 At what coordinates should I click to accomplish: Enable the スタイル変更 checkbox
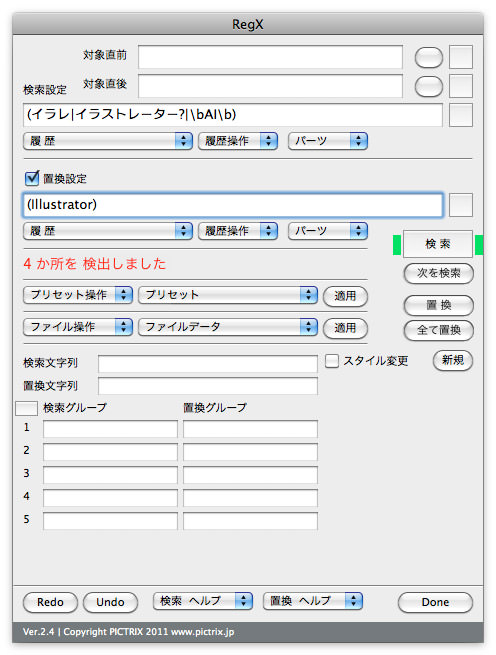pos(332,361)
